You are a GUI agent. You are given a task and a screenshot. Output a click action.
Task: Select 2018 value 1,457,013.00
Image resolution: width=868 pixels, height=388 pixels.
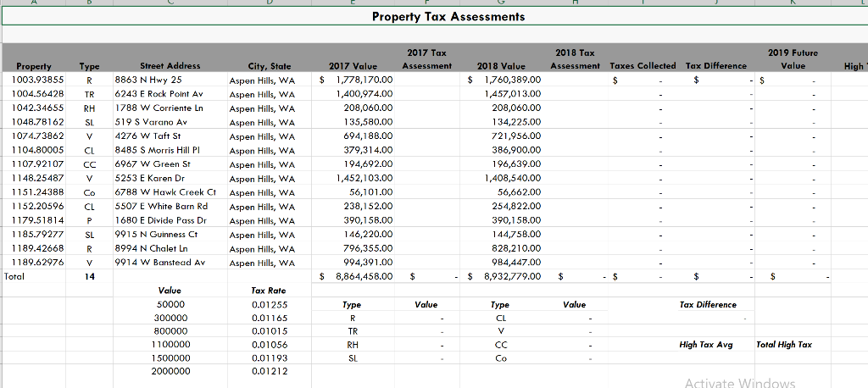pos(513,93)
